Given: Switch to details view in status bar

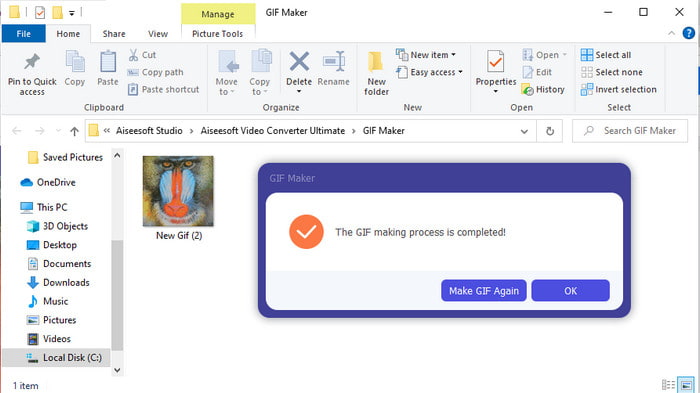Looking at the screenshot, I should [x=668, y=385].
